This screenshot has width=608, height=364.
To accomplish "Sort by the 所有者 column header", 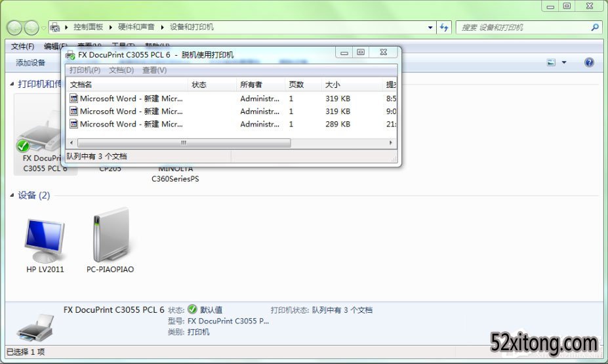I will [x=261, y=85].
